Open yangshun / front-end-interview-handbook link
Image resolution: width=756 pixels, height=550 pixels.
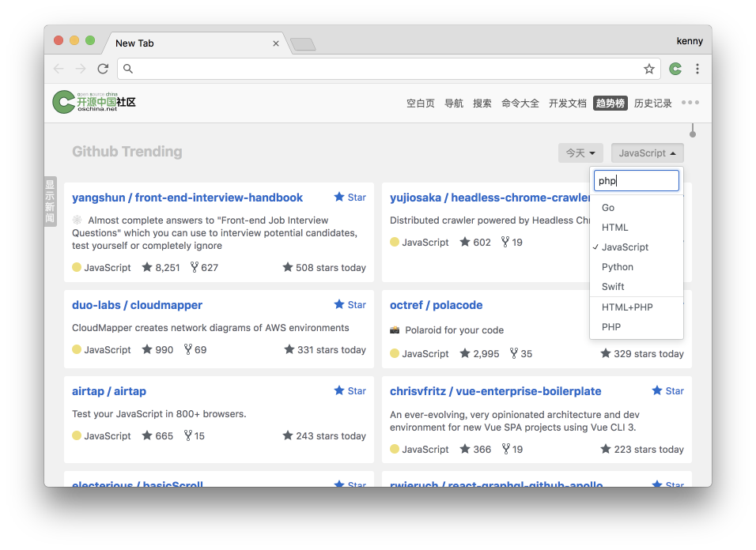[187, 198]
